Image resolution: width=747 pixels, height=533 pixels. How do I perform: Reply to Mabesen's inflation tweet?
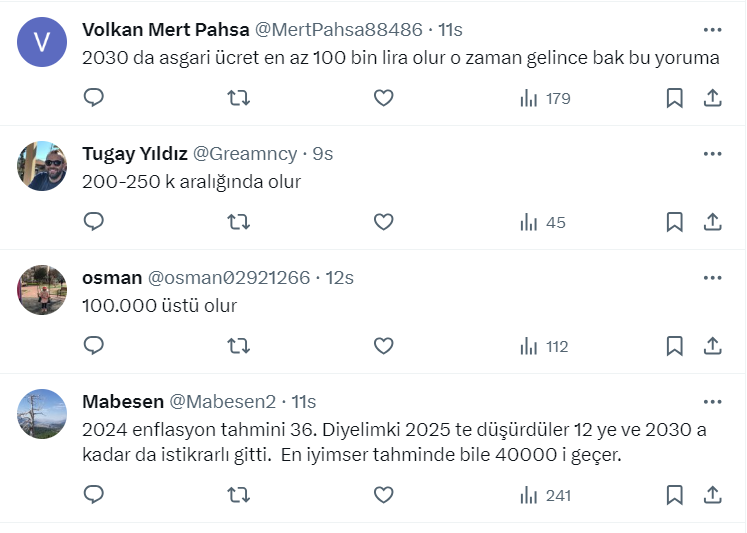pos(93,494)
